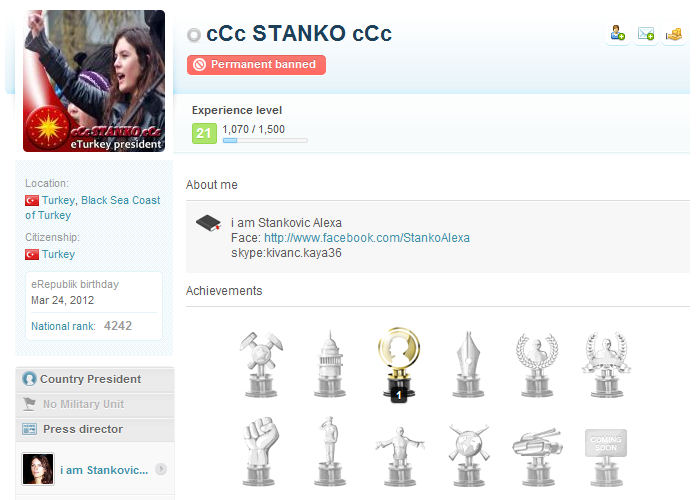Image resolution: width=700 pixels, height=500 pixels.
Task: Select the Hard Worker hammer achievement trophy
Action: pyautogui.click(x=261, y=364)
